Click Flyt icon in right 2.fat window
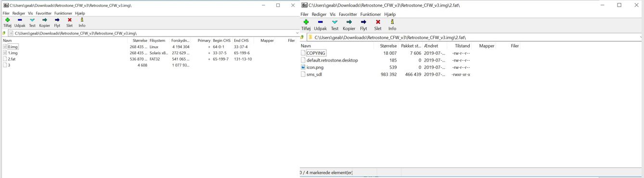Screen dimensions: 644x178 363,22
